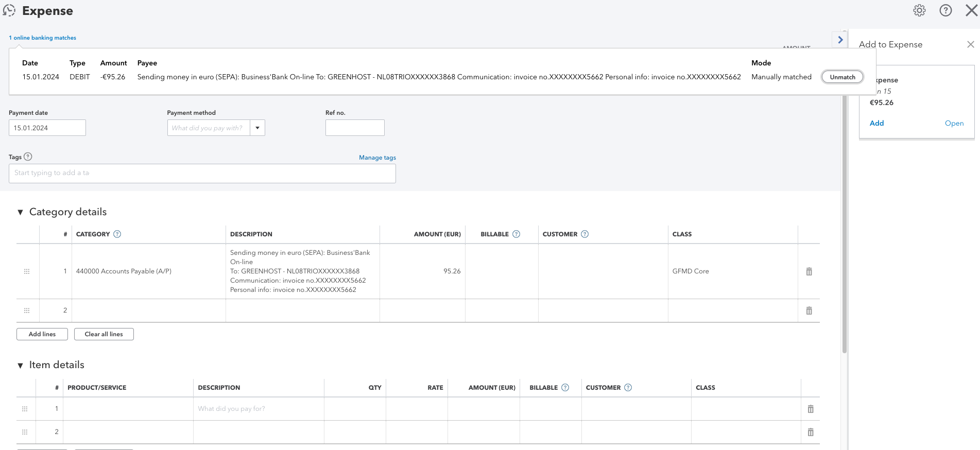Collapse the Category details section
This screenshot has width=980, height=450.
pos(21,212)
